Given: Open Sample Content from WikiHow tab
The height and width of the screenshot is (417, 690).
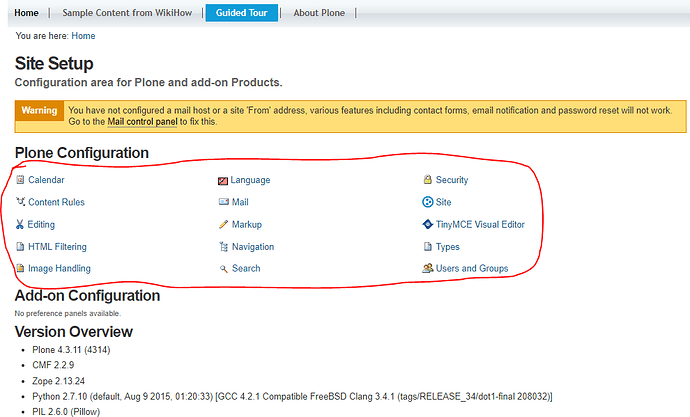Looking at the screenshot, I should (x=127, y=13).
